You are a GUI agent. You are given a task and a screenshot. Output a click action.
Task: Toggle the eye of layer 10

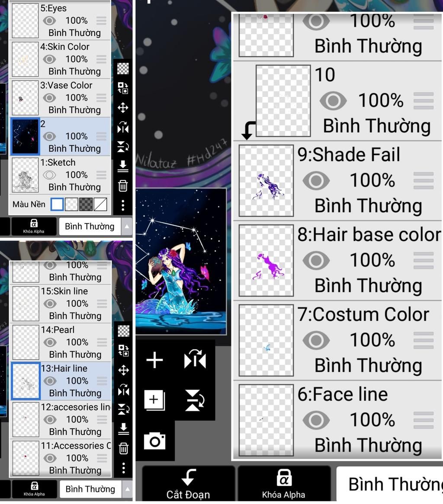click(x=333, y=100)
